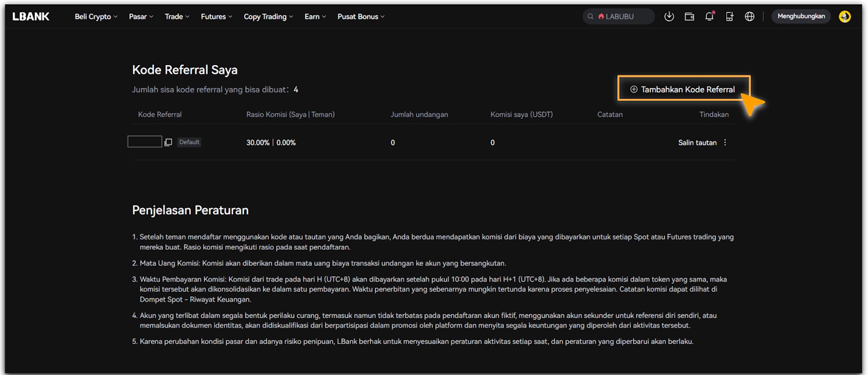The image size is (868, 375).
Task: Click the yellow profile avatar
Action: click(x=844, y=17)
